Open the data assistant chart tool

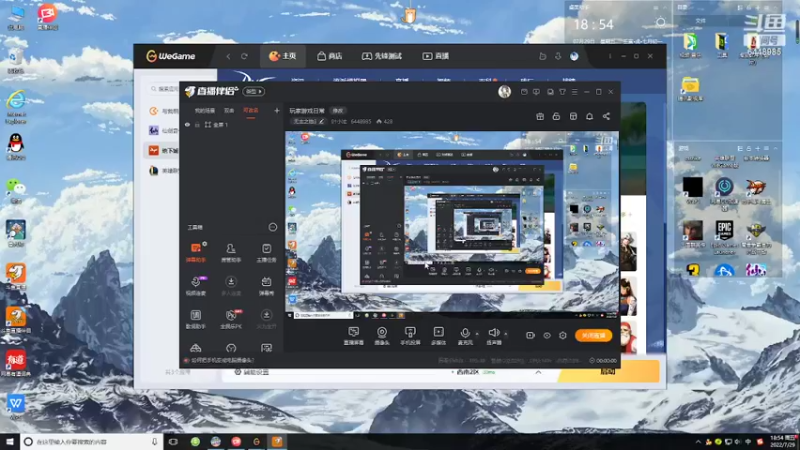195,318
